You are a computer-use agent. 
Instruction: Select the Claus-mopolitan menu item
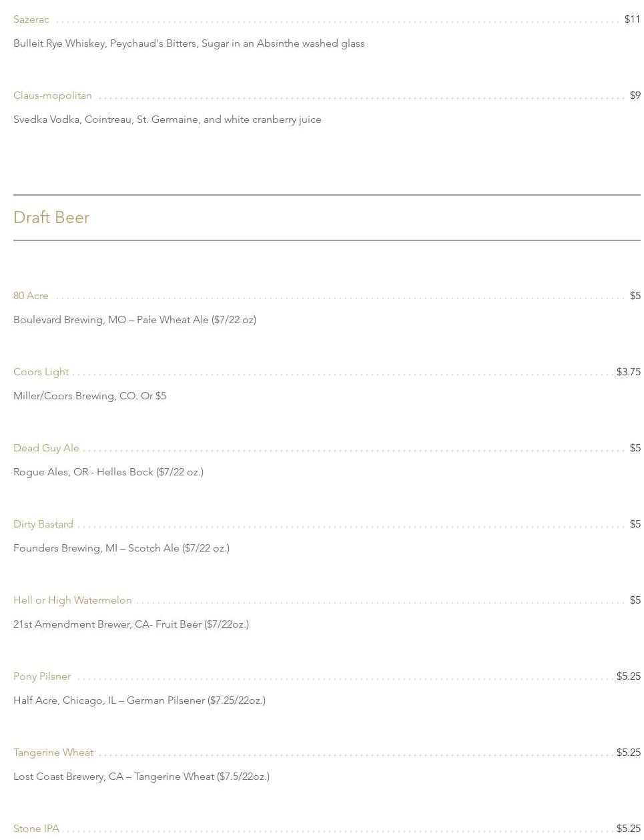(53, 95)
